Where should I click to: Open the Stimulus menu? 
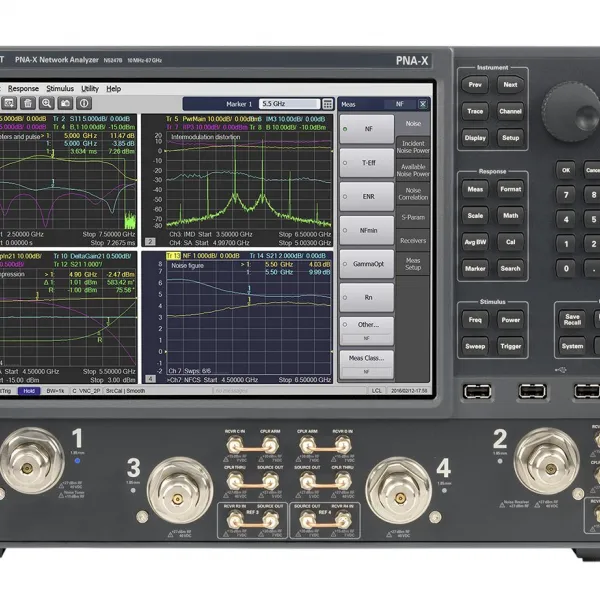[60, 89]
